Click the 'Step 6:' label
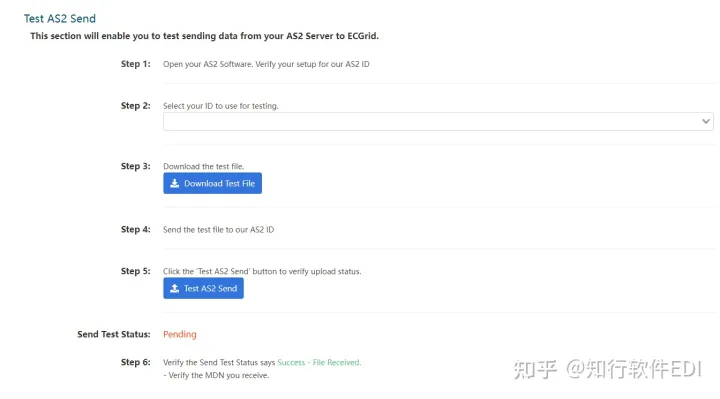The image size is (720, 399). [135, 362]
